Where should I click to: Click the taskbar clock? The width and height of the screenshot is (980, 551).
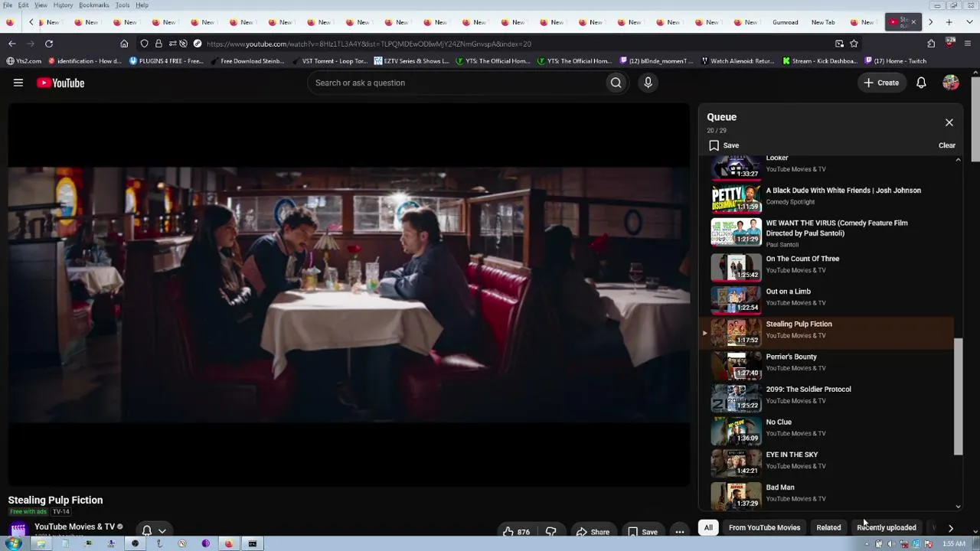(954, 544)
